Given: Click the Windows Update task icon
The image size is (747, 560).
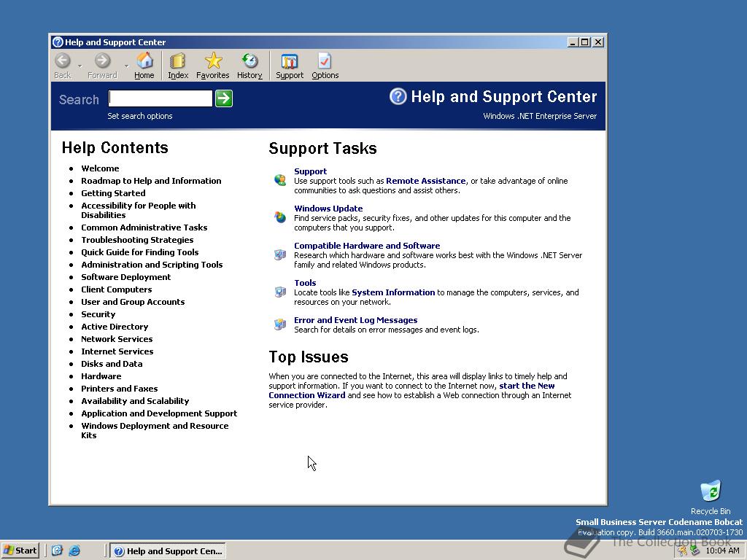Looking at the screenshot, I should pyautogui.click(x=280, y=217).
